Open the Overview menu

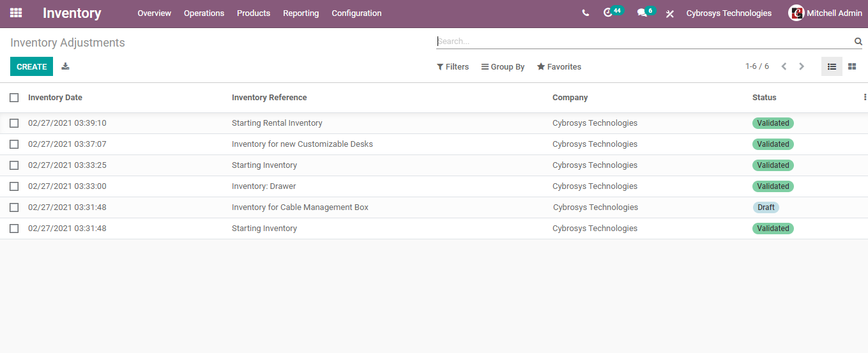(155, 13)
